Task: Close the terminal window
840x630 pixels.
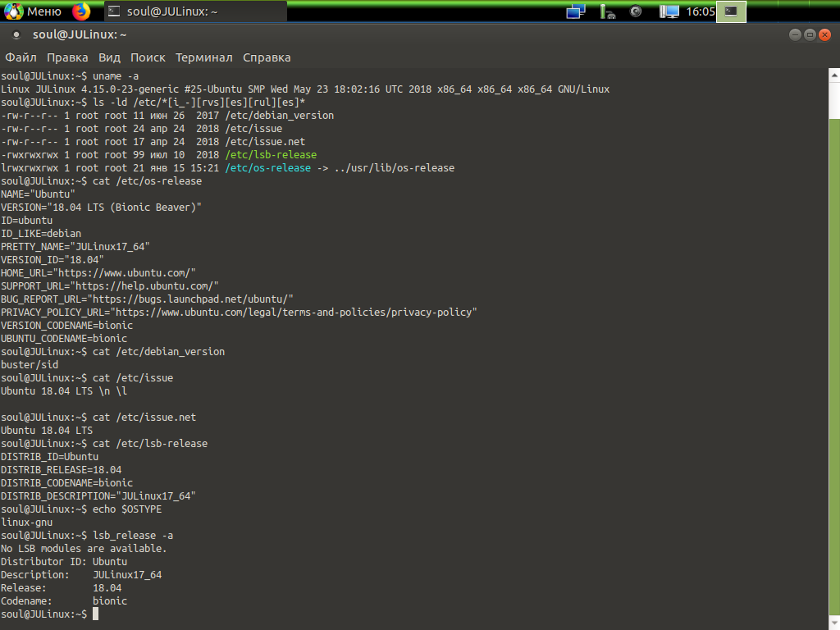Action: pos(825,34)
